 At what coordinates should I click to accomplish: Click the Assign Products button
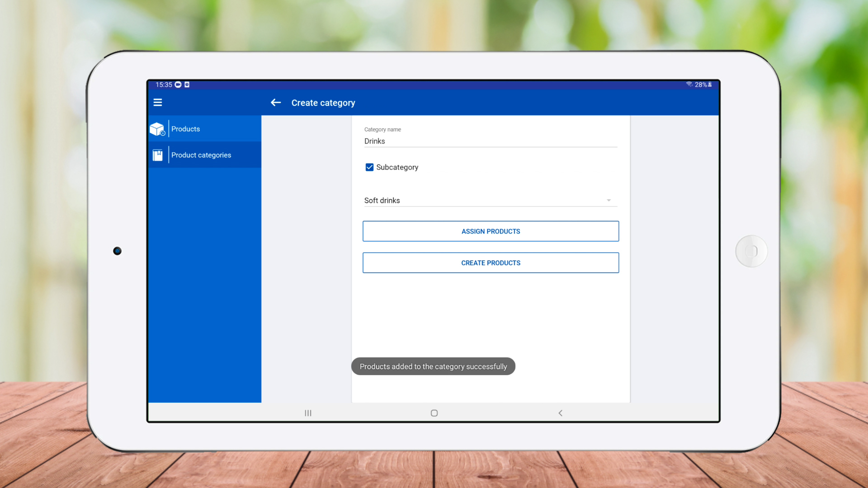pos(491,231)
